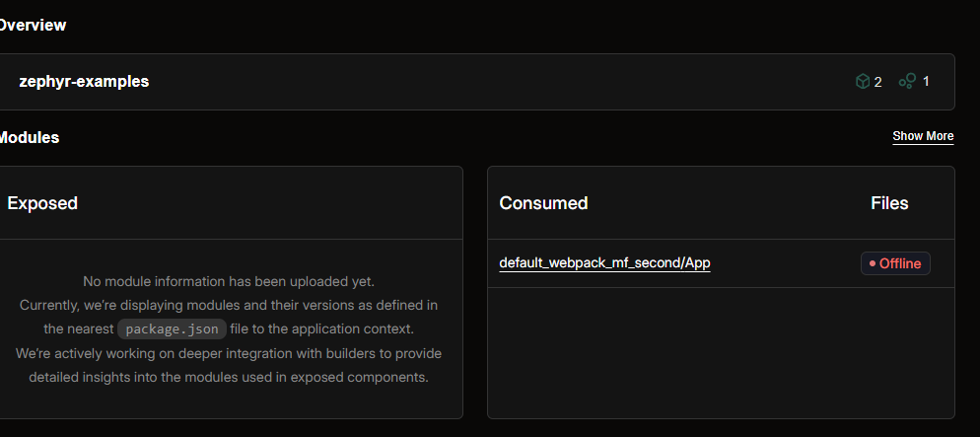The image size is (980, 437).
Task: Click the Consumed column header
Action: coord(543,203)
